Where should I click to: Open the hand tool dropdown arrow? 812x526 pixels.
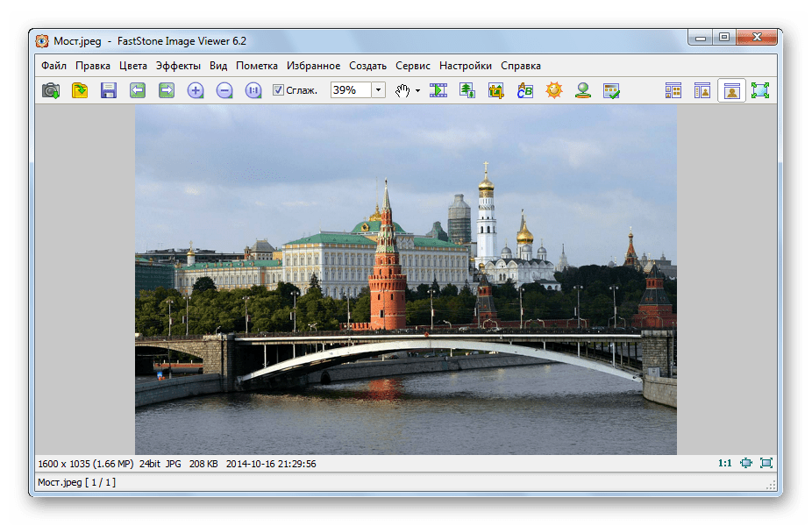tap(418, 90)
